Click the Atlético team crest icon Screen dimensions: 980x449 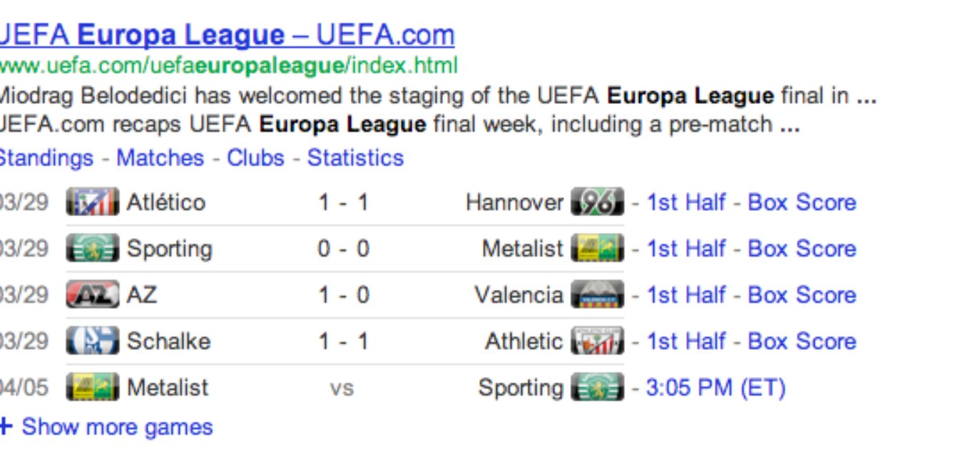(92, 202)
